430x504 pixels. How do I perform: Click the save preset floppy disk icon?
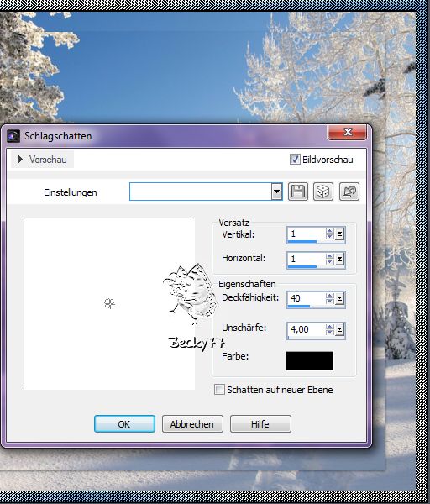(x=298, y=192)
